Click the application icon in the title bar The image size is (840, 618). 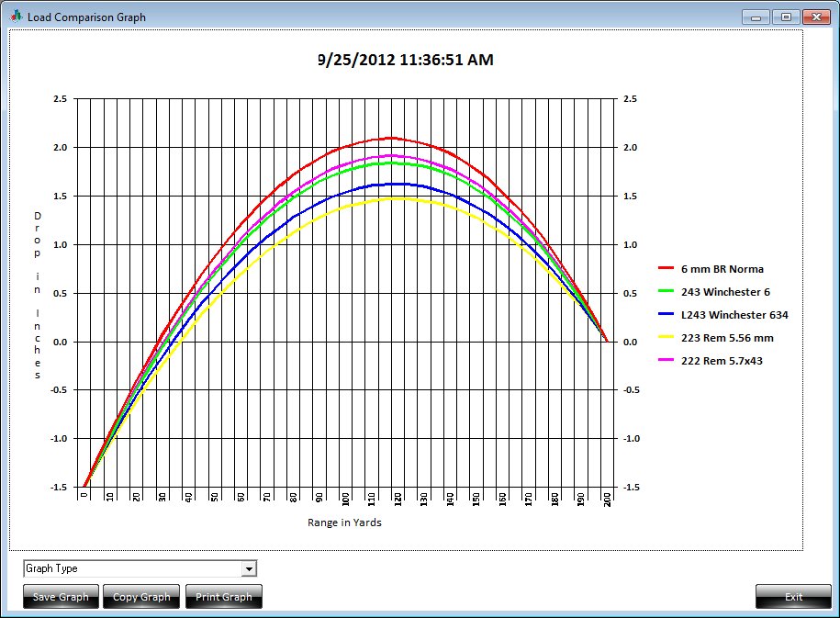pos(16,17)
